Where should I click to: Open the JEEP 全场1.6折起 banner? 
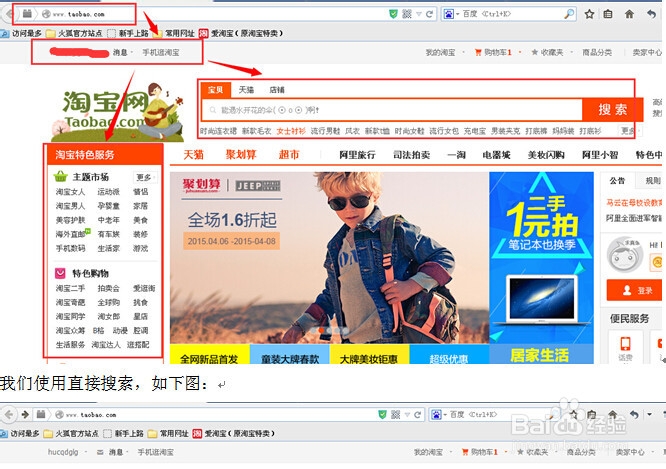(329, 257)
